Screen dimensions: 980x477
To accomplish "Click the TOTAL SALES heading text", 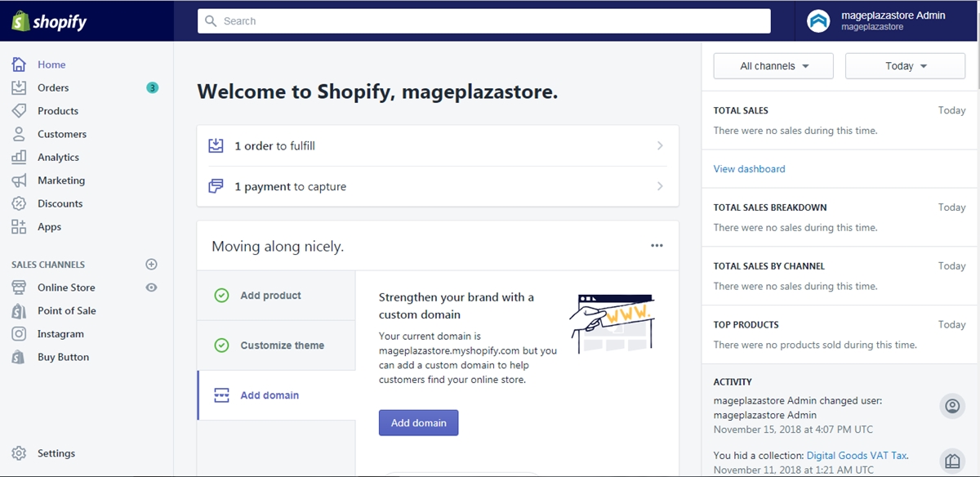I will coord(741,110).
